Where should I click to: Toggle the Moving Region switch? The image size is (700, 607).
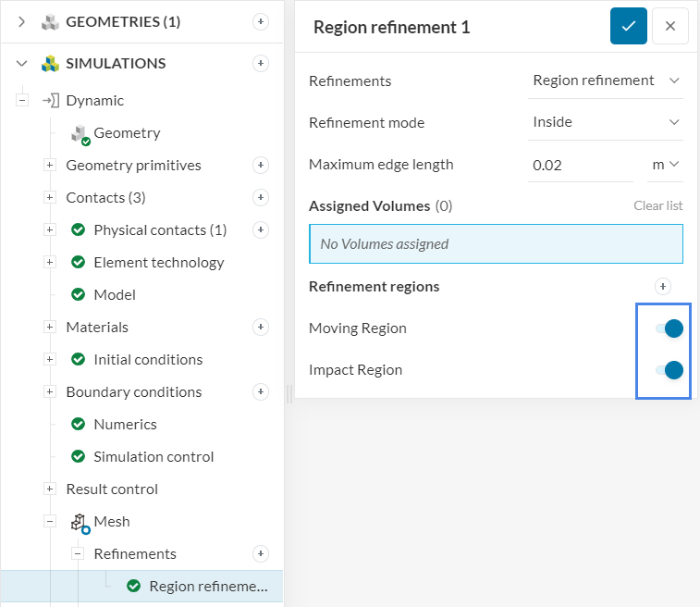click(669, 328)
